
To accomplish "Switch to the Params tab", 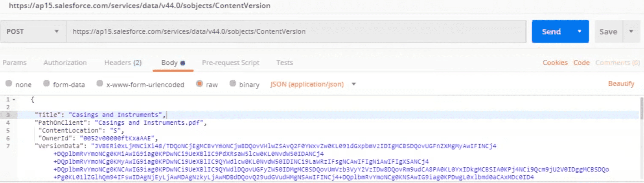I will [15, 63].
